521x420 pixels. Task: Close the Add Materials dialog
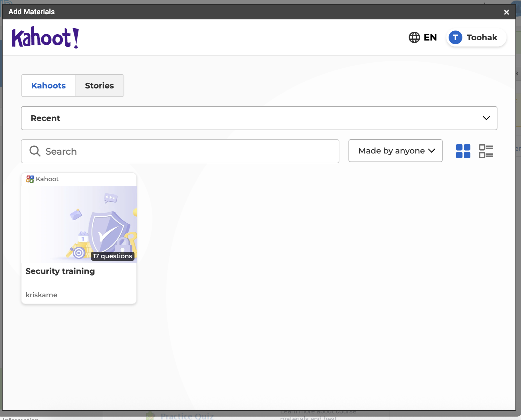[506, 12]
